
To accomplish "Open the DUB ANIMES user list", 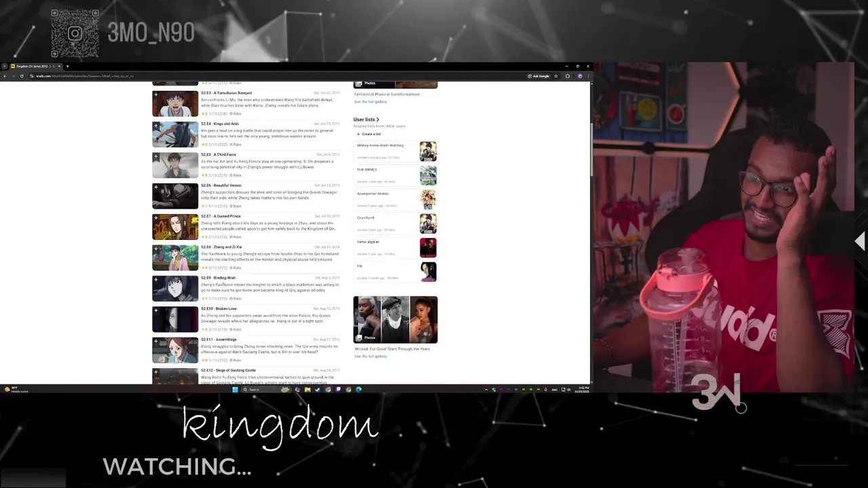I will [x=367, y=169].
